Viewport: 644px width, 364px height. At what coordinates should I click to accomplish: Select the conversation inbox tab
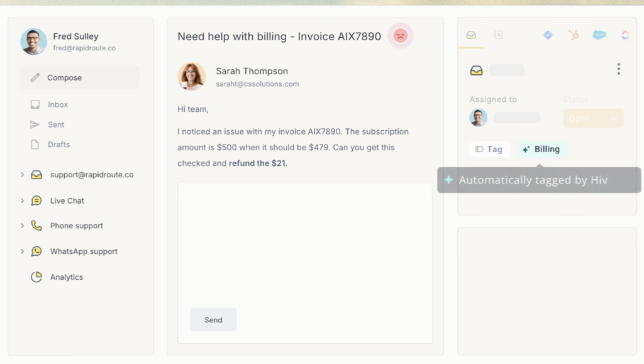tap(471, 35)
